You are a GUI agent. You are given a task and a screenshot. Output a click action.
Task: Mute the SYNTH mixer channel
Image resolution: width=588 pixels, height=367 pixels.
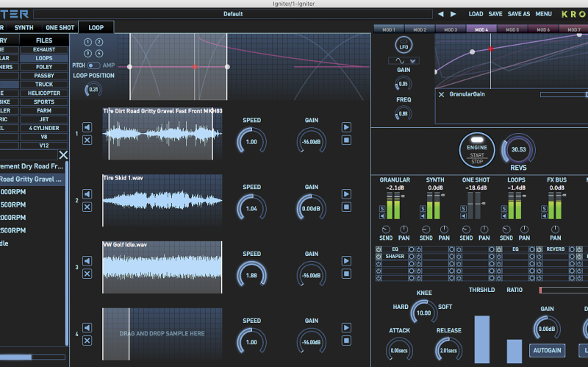[x=423, y=215]
